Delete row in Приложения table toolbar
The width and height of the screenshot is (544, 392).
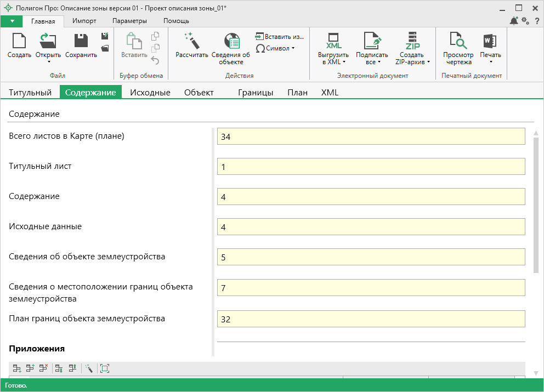[43, 368]
